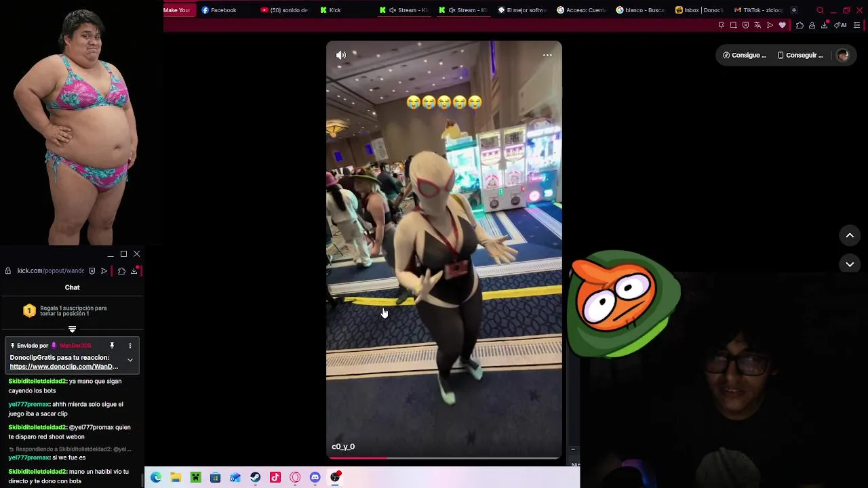Open File Explorer from the taskbar
868x488 pixels.
click(x=176, y=477)
